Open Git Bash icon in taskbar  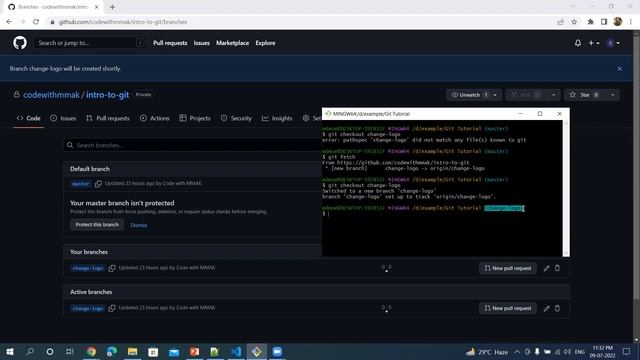[x=256, y=351]
